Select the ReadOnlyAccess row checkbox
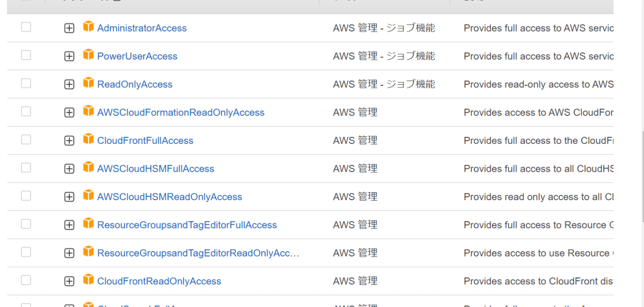Screen dimensions: 644x307 [x=26, y=83]
